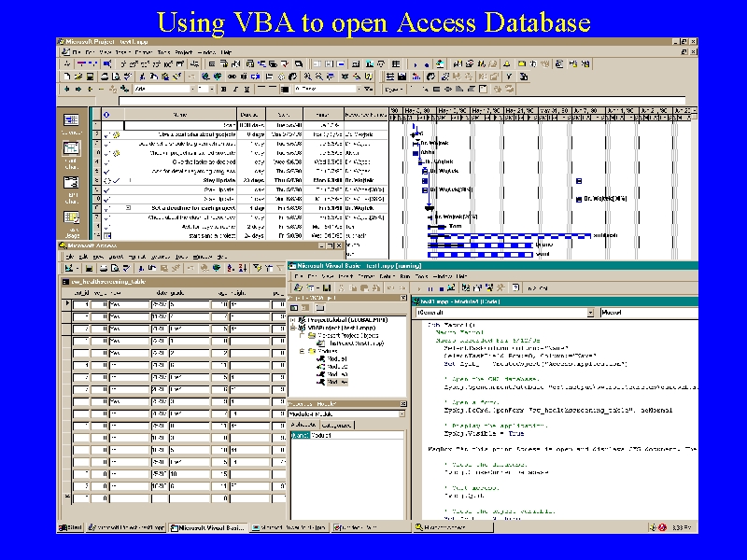This screenshot has height=560, width=747.
Task: Collapse the Modules folder in Project Explorer
Action: 302,351
